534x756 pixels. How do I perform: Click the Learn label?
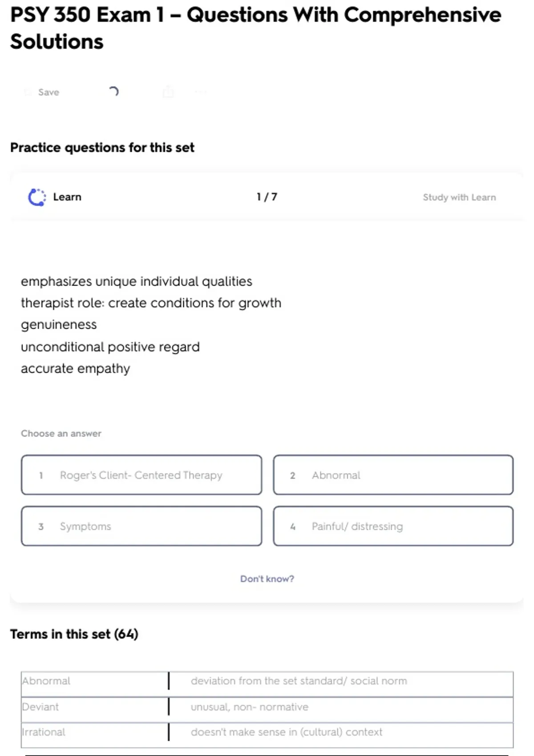pos(67,197)
